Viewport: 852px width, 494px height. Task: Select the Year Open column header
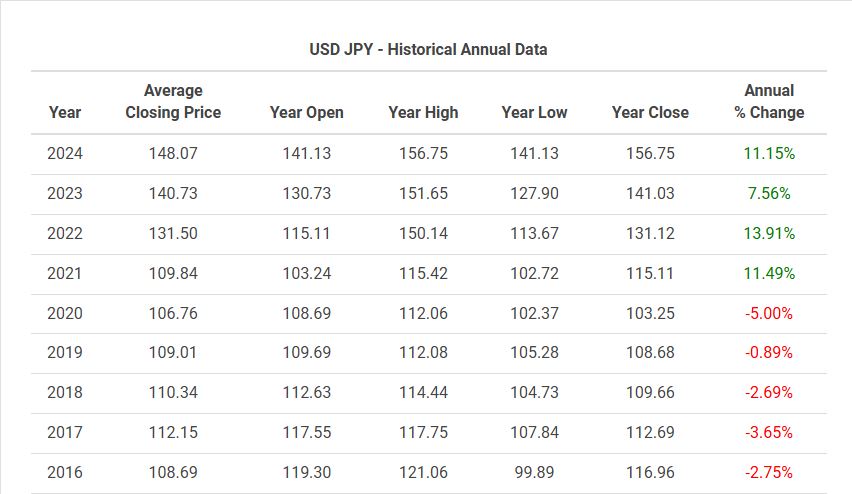pyautogui.click(x=306, y=112)
